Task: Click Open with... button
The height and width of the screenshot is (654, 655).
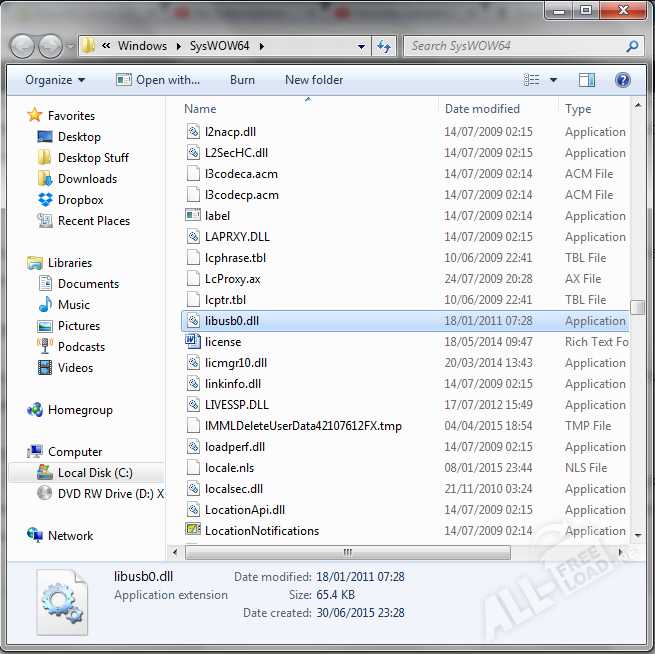Action: (x=158, y=80)
